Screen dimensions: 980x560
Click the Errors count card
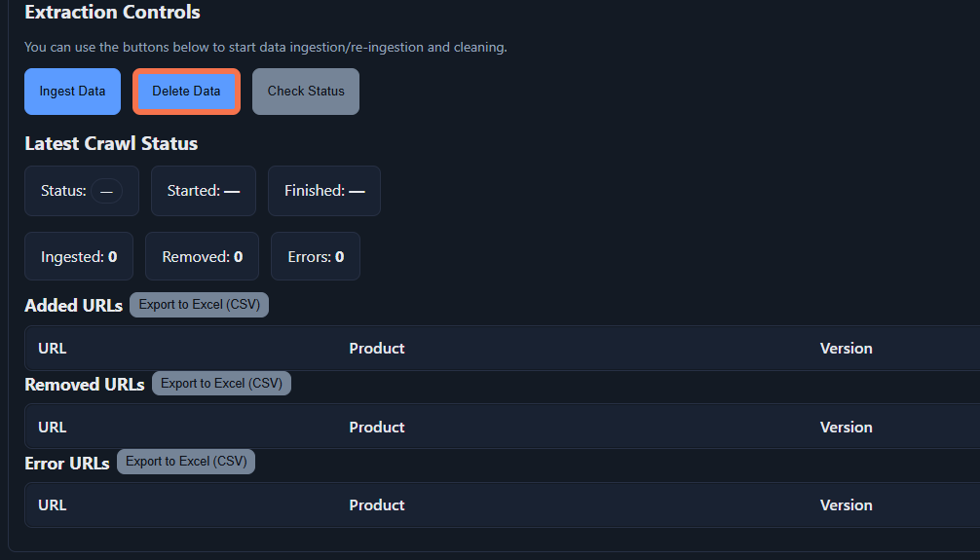(316, 257)
